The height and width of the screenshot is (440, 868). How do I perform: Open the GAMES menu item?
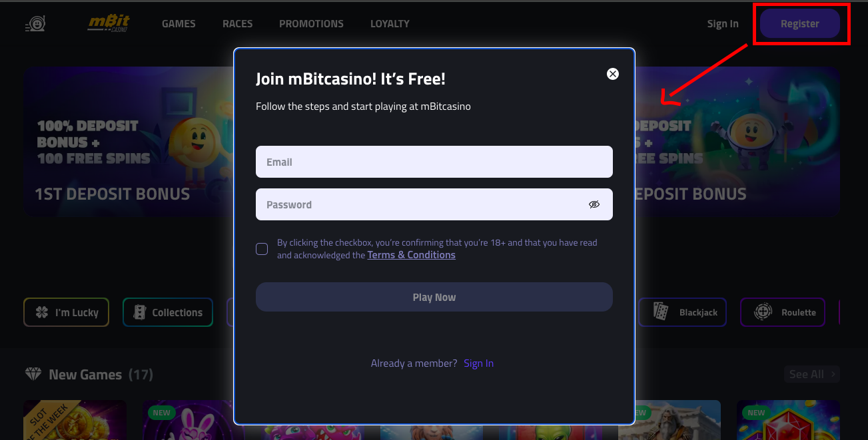tap(179, 24)
